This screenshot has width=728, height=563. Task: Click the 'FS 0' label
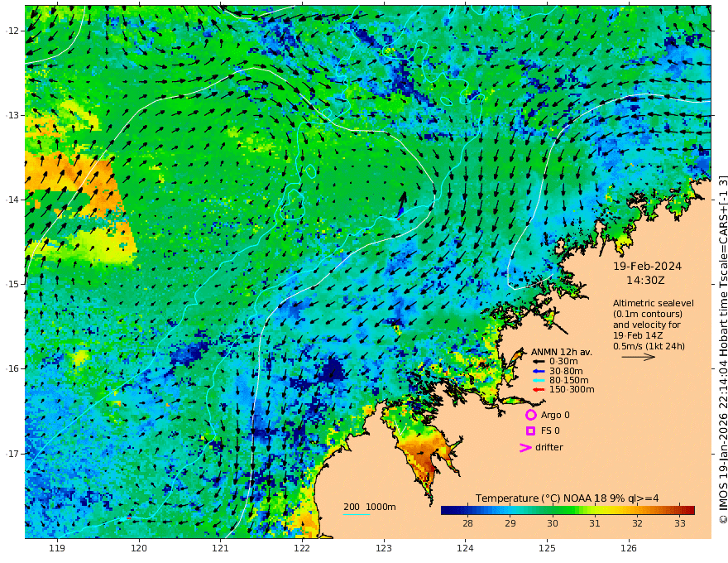[x=550, y=431]
